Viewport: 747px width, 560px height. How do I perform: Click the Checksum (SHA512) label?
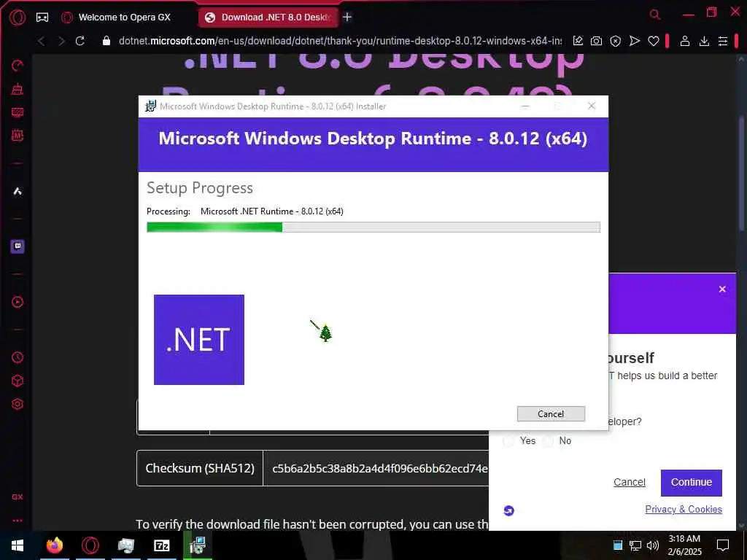200,468
